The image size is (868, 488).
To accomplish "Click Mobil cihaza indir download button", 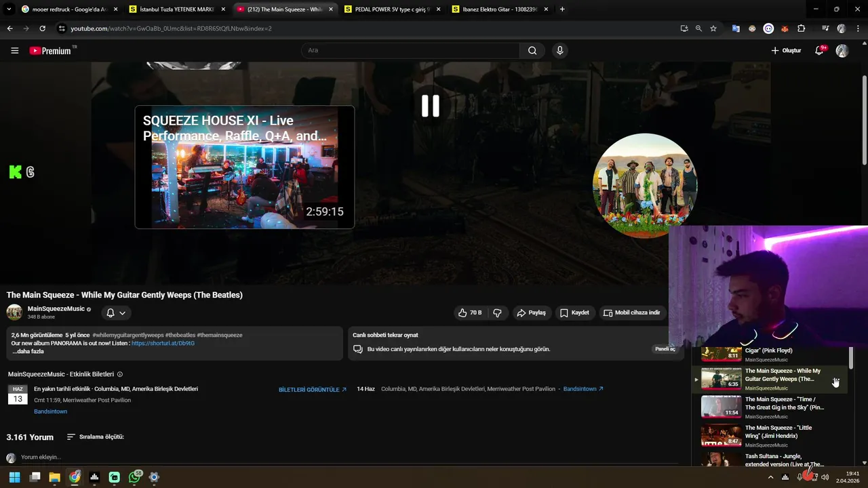I will 631,312.
